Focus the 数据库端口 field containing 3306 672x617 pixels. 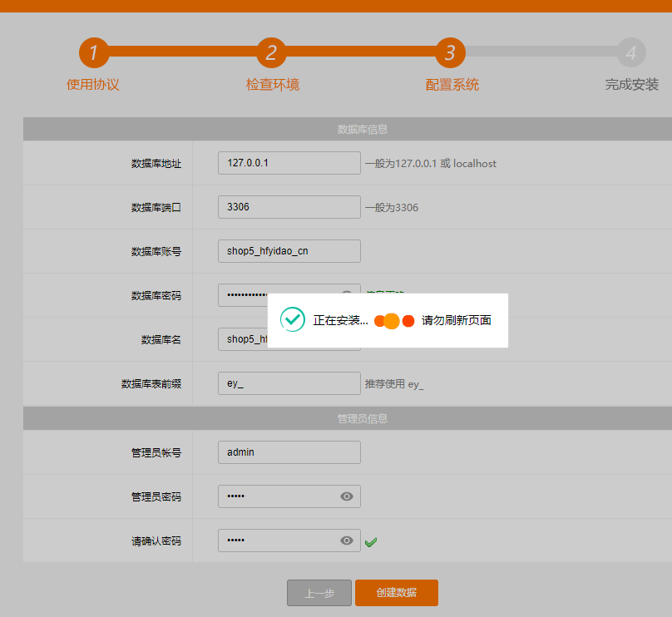coord(289,207)
